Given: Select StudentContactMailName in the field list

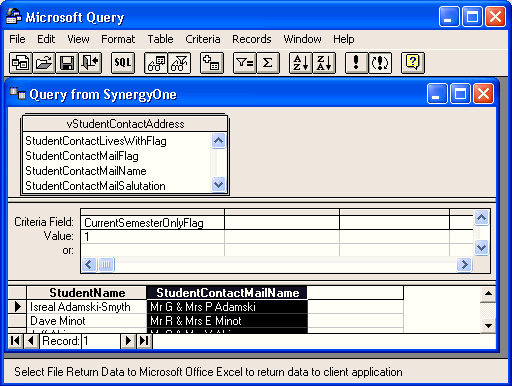Looking at the screenshot, I should pos(86,171).
